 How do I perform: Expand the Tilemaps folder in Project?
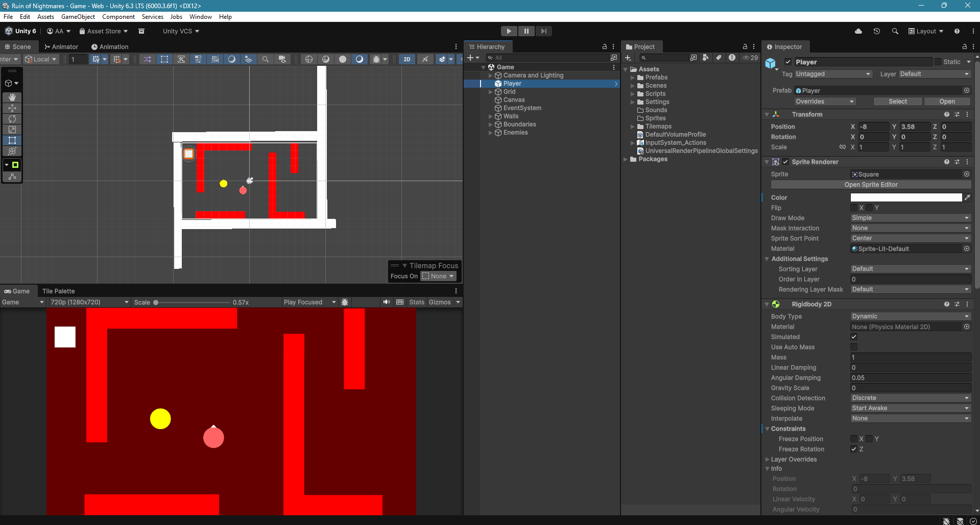[633, 126]
